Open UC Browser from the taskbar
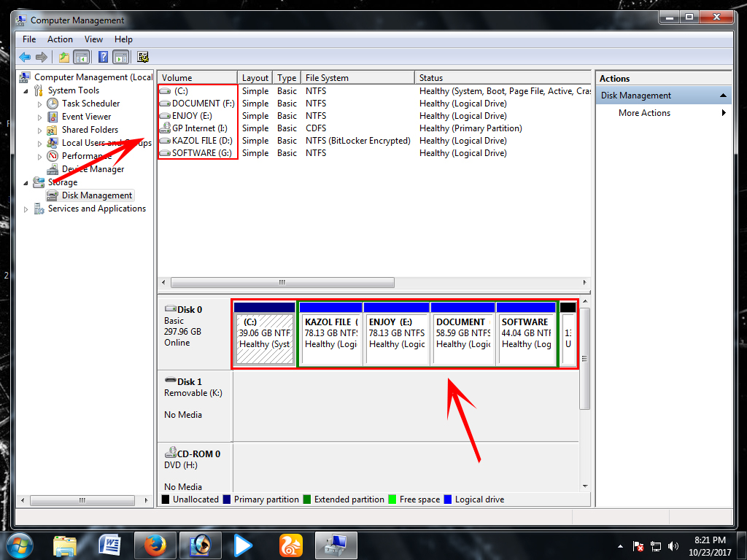747x560 pixels. 290,545
